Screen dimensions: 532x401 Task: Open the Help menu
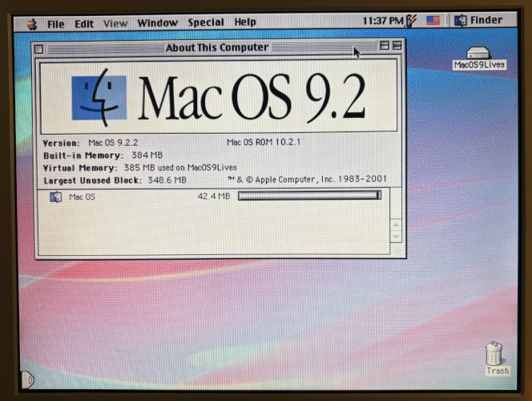(x=245, y=22)
